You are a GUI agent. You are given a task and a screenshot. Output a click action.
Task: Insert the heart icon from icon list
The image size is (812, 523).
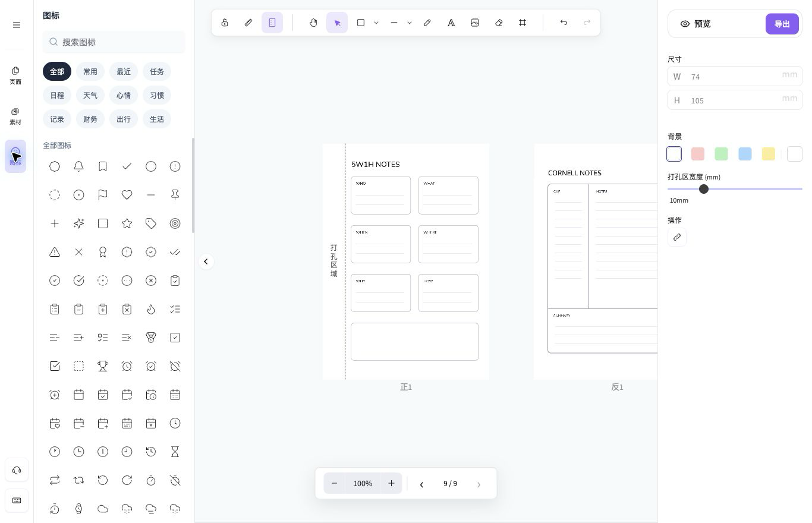tap(127, 195)
